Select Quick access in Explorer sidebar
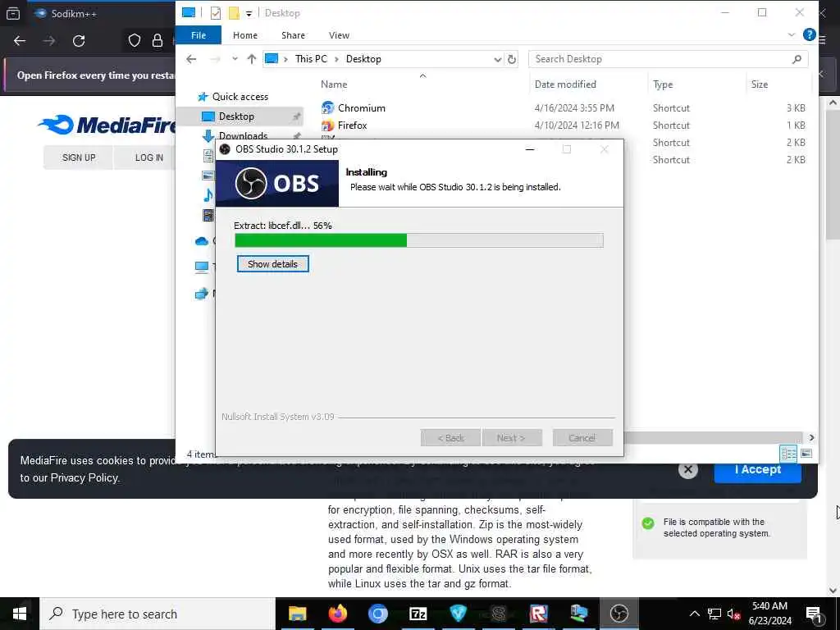The height and width of the screenshot is (630, 840). point(240,97)
